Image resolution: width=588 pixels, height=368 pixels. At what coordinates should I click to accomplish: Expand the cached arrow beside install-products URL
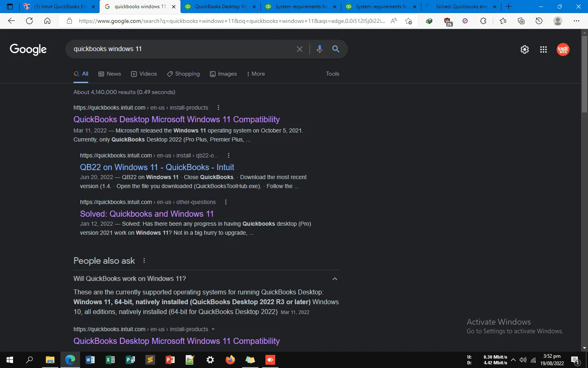(x=213, y=330)
